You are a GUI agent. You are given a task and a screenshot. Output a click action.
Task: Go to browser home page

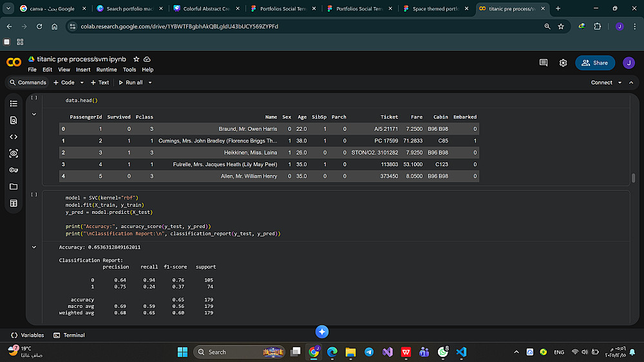pos(54,26)
